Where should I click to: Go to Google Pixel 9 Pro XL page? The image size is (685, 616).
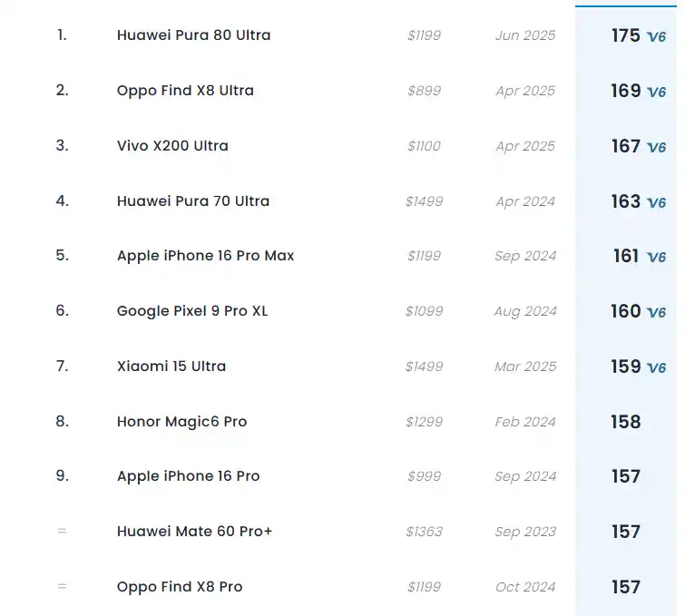click(192, 311)
